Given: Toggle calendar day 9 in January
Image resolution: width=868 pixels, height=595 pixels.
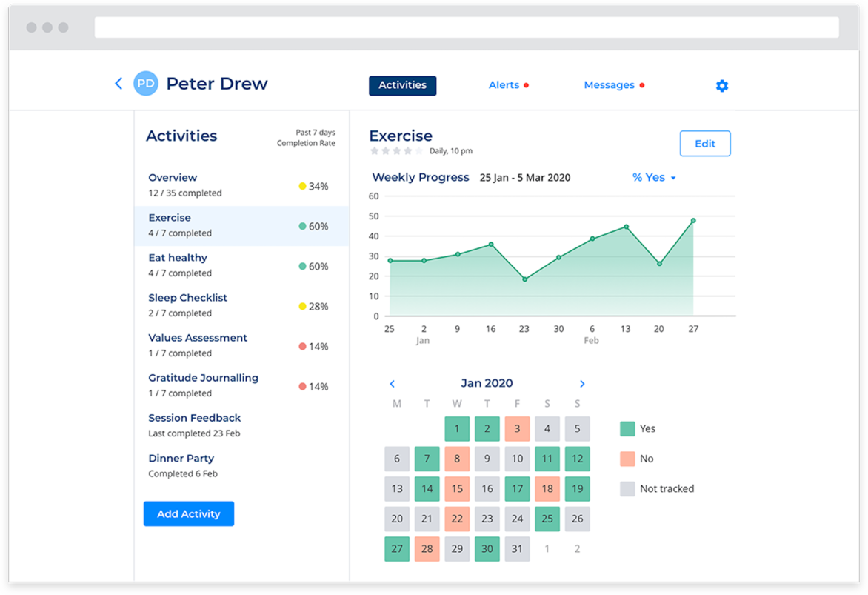Looking at the screenshot, I should (487, 459).
